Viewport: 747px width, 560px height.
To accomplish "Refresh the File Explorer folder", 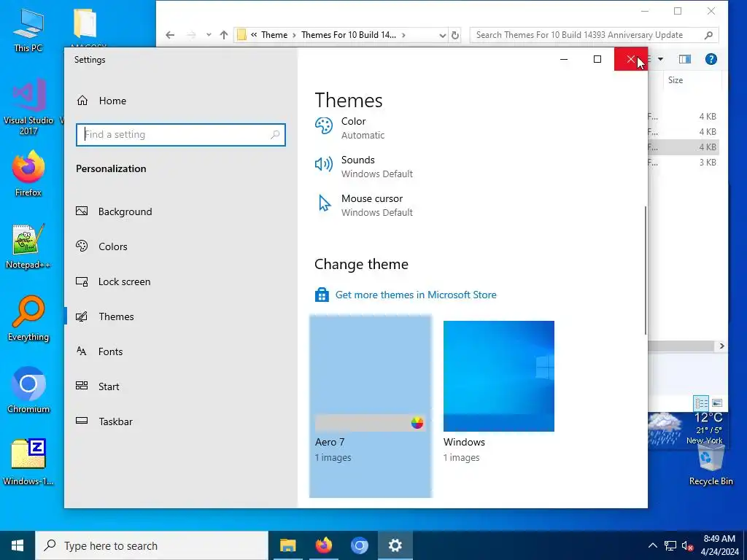I will (455, 35).
